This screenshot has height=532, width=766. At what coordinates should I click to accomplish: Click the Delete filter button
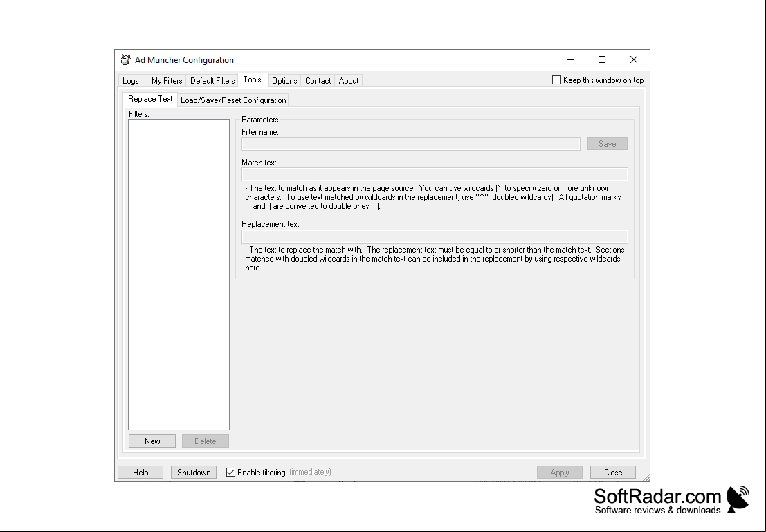click(206, 441)
